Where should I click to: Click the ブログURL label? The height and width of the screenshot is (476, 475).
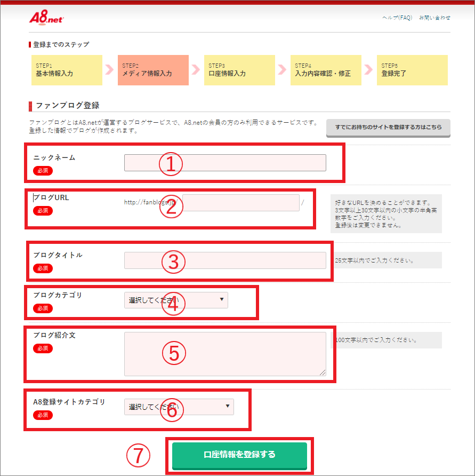coord(51,197)
